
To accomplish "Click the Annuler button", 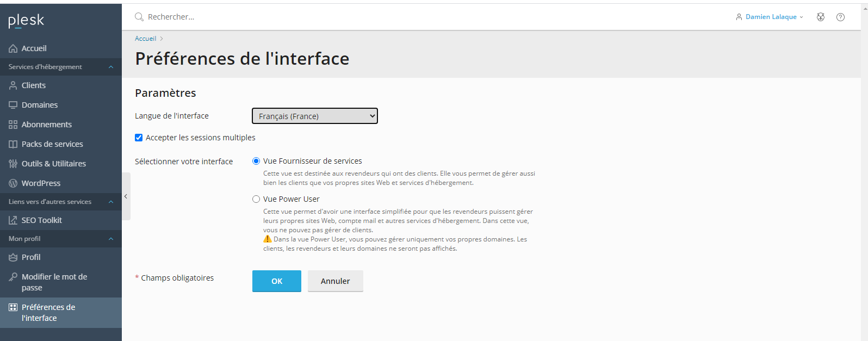I will [x=335, y=281].
